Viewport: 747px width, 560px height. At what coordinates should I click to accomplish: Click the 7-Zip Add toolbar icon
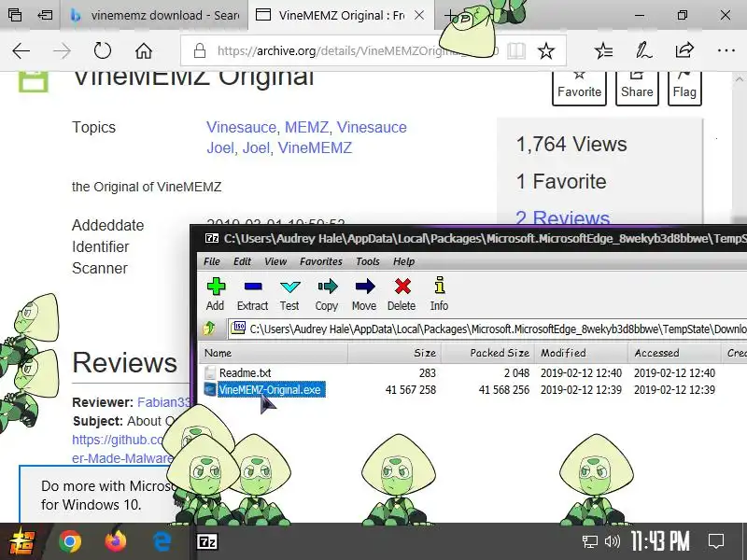pos(216,287)
